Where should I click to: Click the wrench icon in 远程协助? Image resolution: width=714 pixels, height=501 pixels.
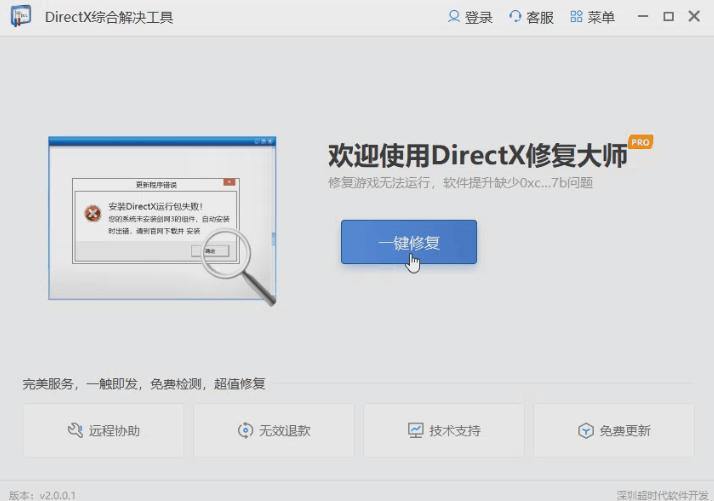click(x=75, y=431)
